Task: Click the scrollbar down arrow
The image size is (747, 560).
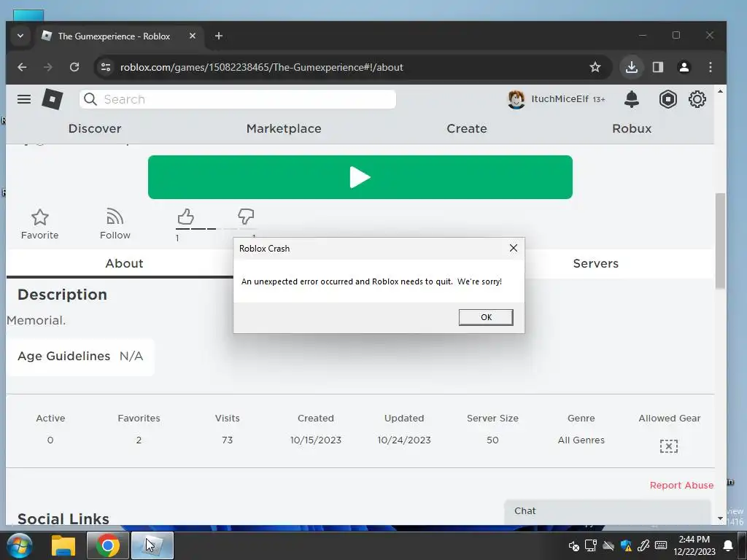Action: (720, 518)
